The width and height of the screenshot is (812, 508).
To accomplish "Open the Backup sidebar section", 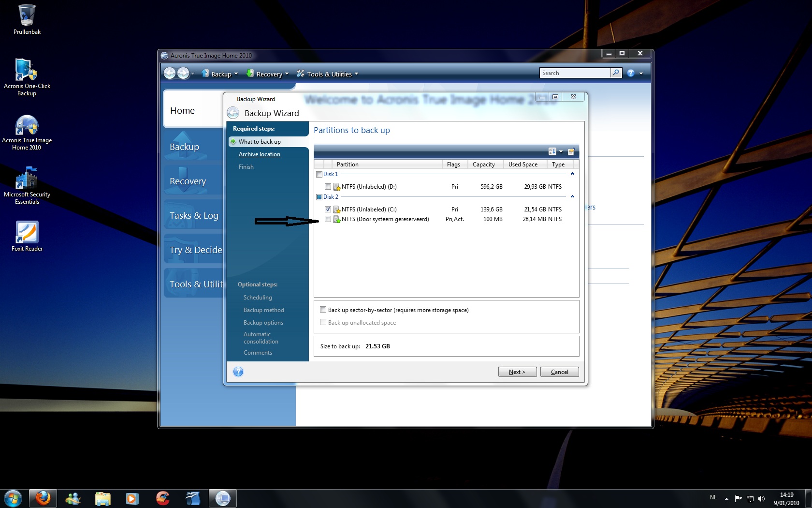I will pyautogui.click(x=192, y=147).
